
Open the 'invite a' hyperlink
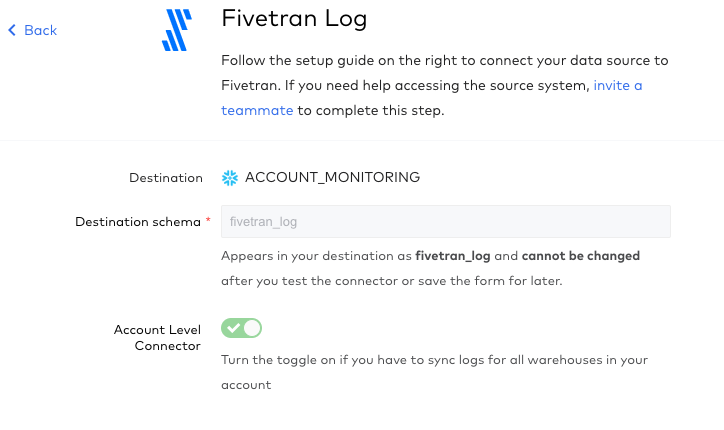coord(618,85)
